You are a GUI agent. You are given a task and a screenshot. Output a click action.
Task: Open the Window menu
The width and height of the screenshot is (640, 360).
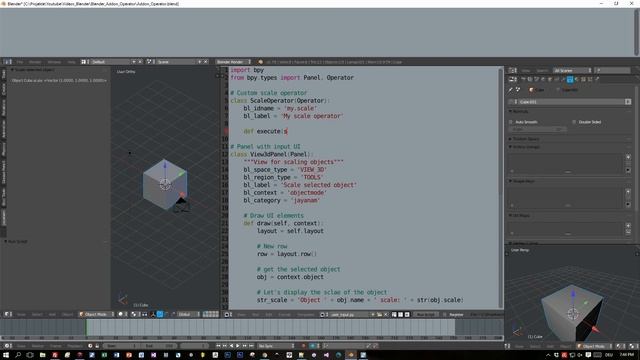[x=54, y=62]
